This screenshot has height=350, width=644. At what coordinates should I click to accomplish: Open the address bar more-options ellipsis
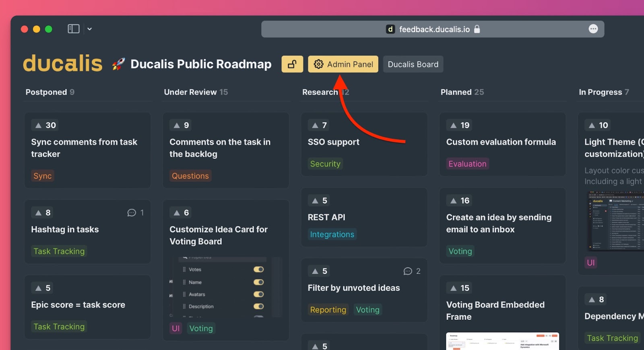point(593,29)
